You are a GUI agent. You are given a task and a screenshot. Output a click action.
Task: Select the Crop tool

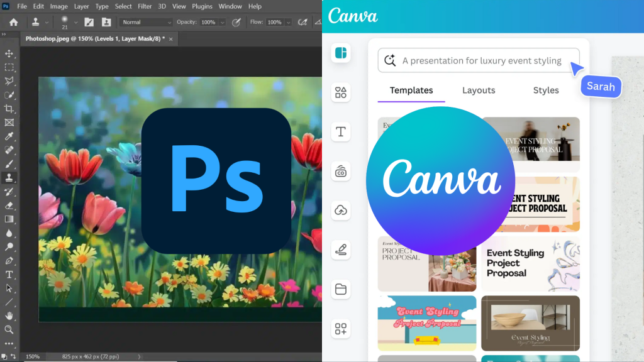point(9,109)
